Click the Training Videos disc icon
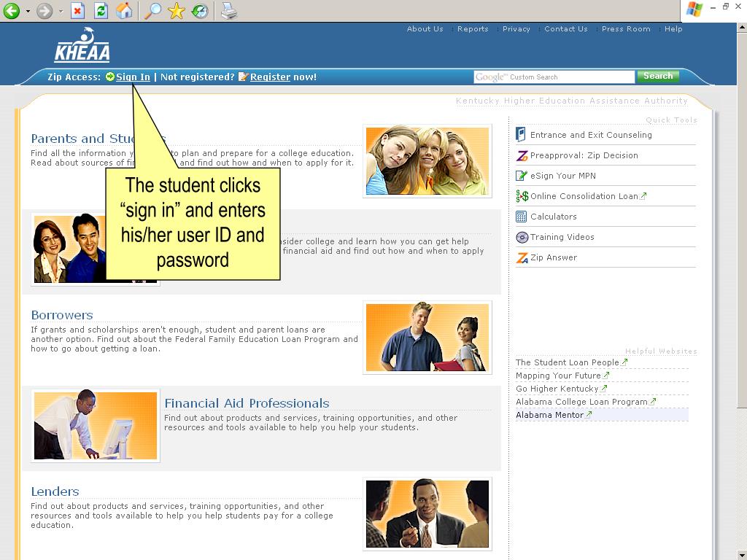Viewport: 747px width, 560px height. (521, 237)
